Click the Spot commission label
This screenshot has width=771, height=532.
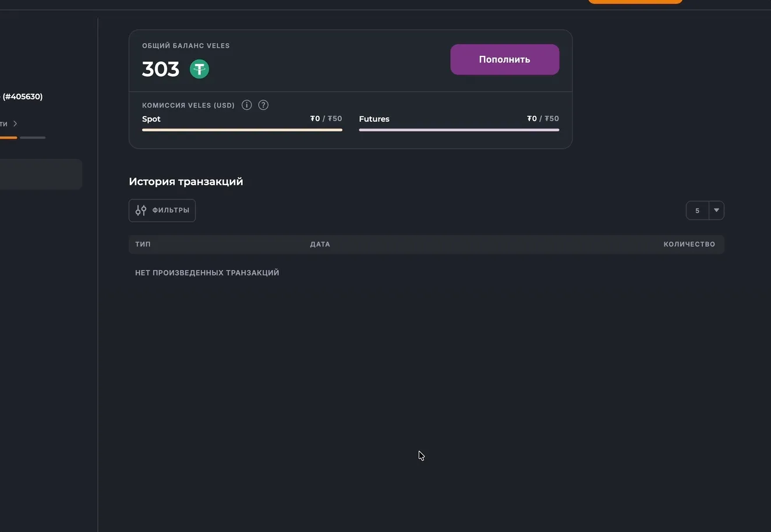coord(151,119)
